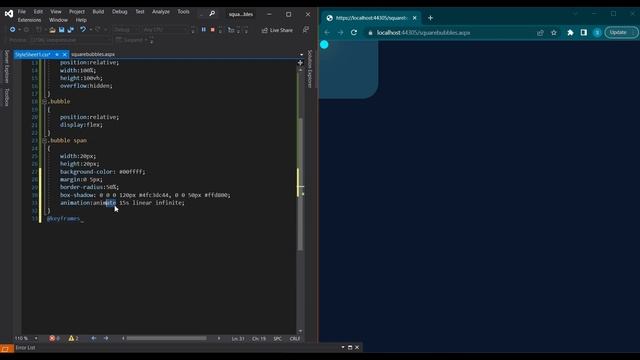The width and height of the screenshot is (640, 360).
Task: Close the localhost browser tab
Action: [414, 18]
